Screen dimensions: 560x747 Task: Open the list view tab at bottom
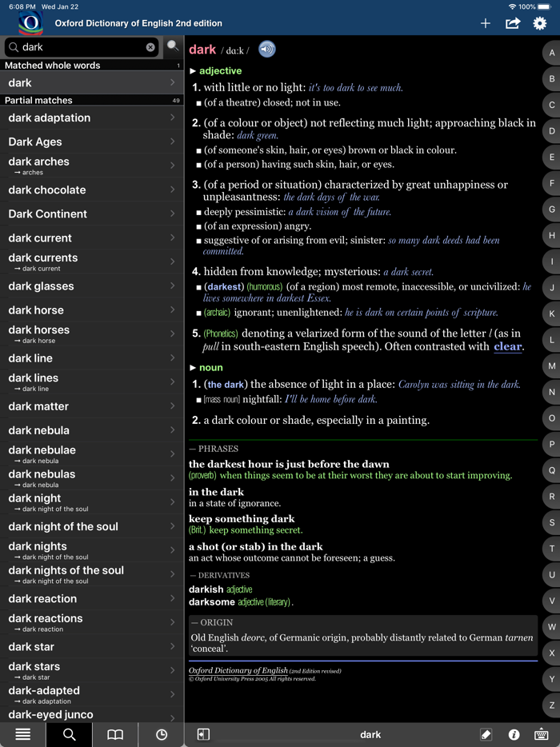(x=23, y=735)
